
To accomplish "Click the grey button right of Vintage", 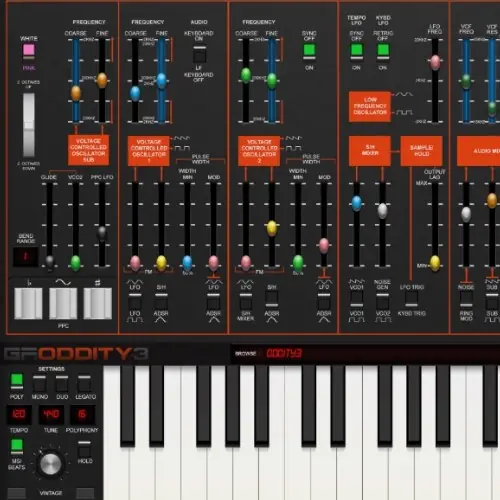I will point(85,493).
